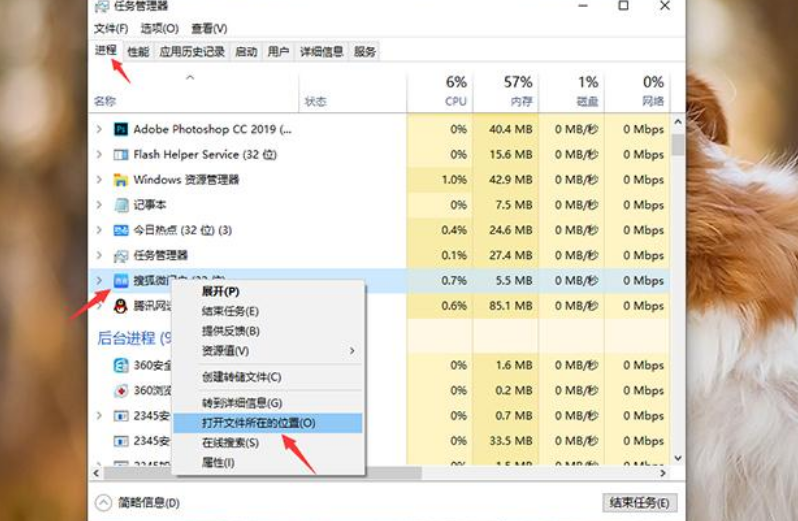The width and height of the screenshot is (798, 521).
Task: Click the horizontal scrollbar right arrow
Action: (663, 473)
